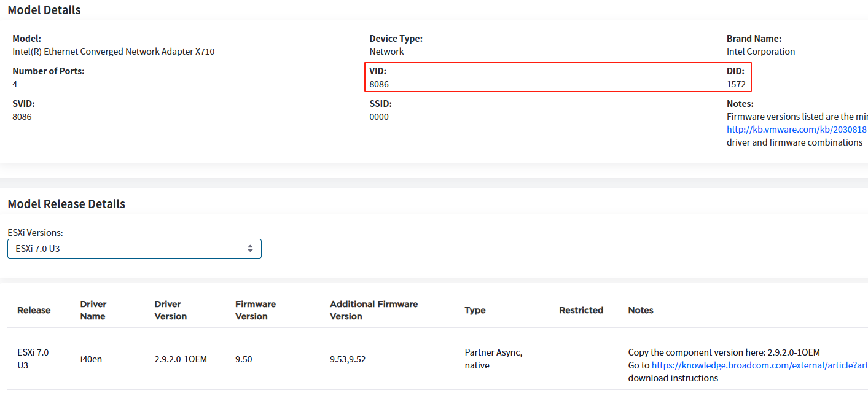Click the Brand Name value Intel Corporation
Screen dimensions: 868x393
tap(760, 52)
